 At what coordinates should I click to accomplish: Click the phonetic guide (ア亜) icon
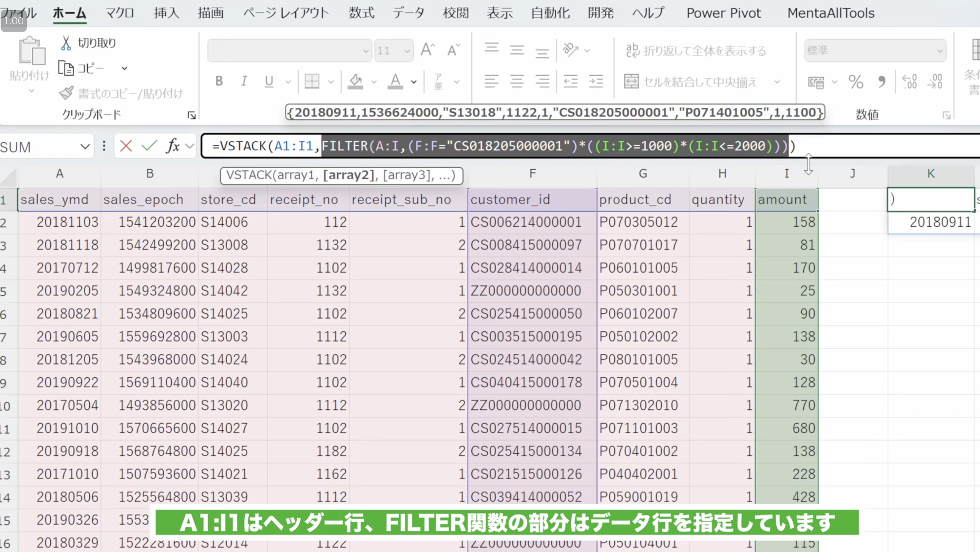tap(438, 81)
